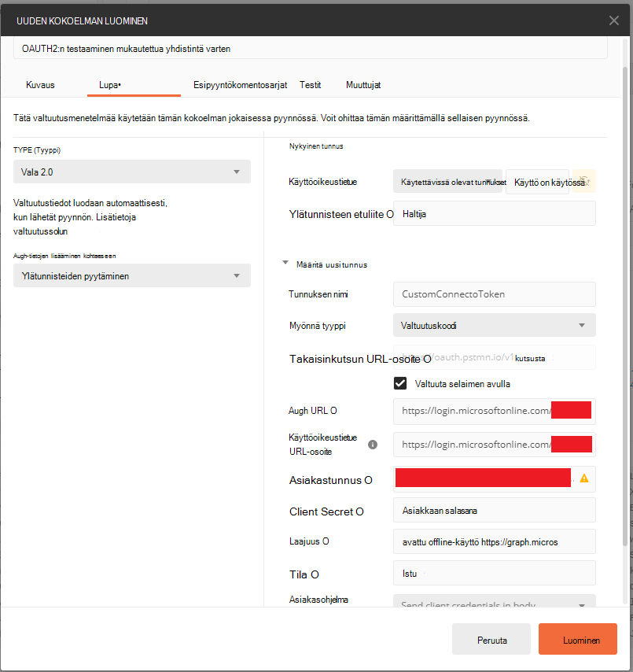Click the Laajuus scope input field
Screen dimensions: 633x672
click(x=495, y=541)
